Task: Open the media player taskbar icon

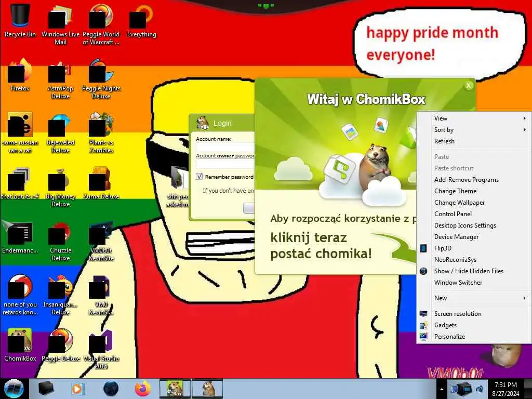Action: 77,389
